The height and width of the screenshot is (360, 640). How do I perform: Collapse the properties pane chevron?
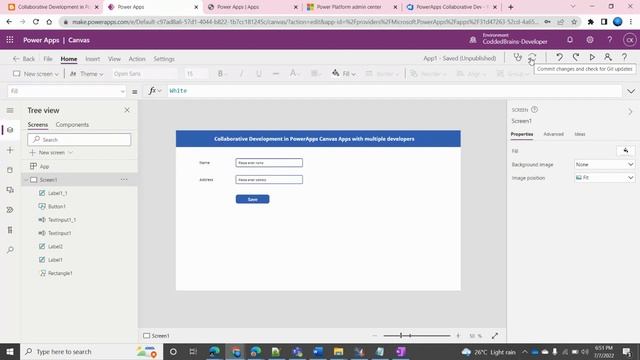point(630,111)
